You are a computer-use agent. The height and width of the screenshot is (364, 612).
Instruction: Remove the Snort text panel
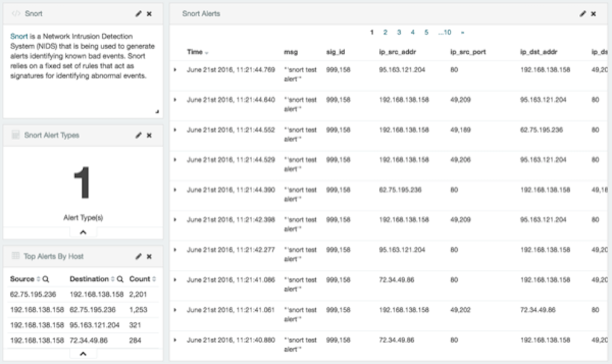click(149, 13)
